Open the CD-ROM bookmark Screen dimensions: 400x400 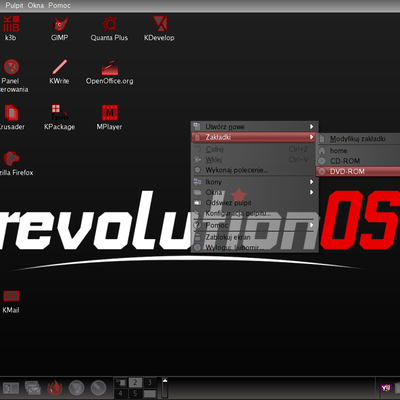tap(359, 161)
